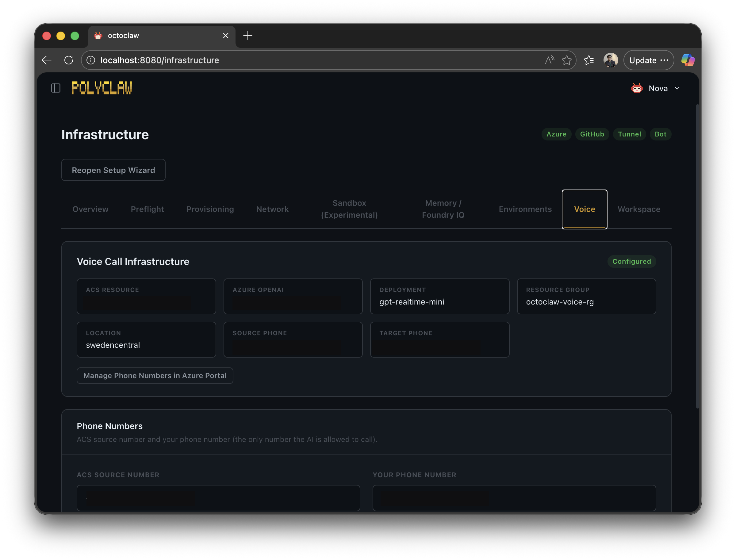Click the Configured status pill
The height and width of the screenshot is (560, 736).
[631, 261]
